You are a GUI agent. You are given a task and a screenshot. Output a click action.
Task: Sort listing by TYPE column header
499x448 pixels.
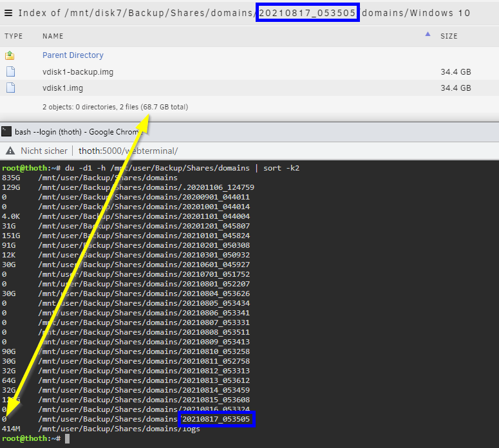14,36
